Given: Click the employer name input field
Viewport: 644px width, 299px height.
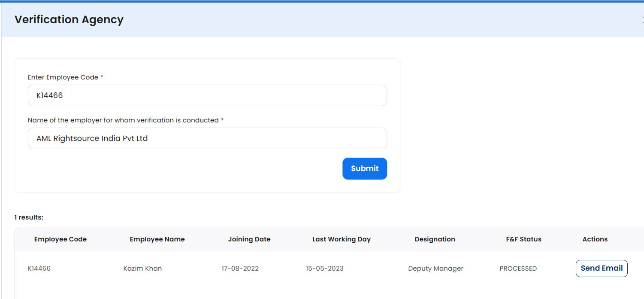Looking at the screenshot, I should [x=207, y=138].
